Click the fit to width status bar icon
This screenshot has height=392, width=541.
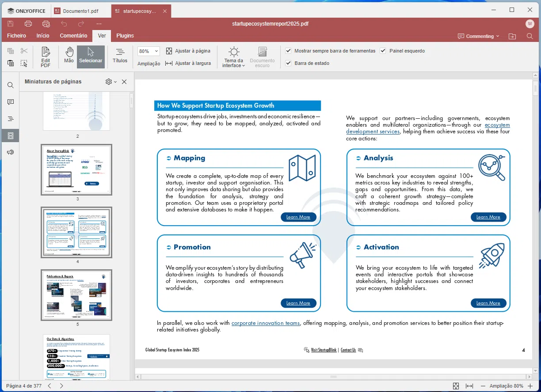tap(469, 386)
